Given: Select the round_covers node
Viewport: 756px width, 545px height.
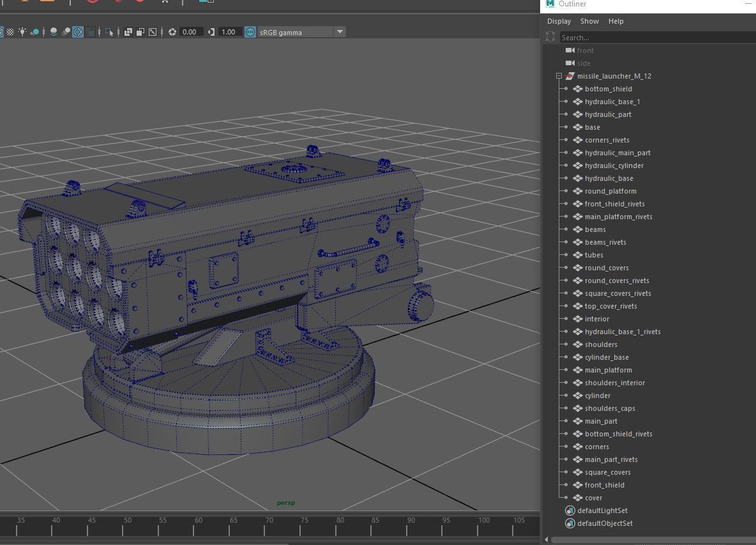Looking at the screenshot, I should click(607, 268).
